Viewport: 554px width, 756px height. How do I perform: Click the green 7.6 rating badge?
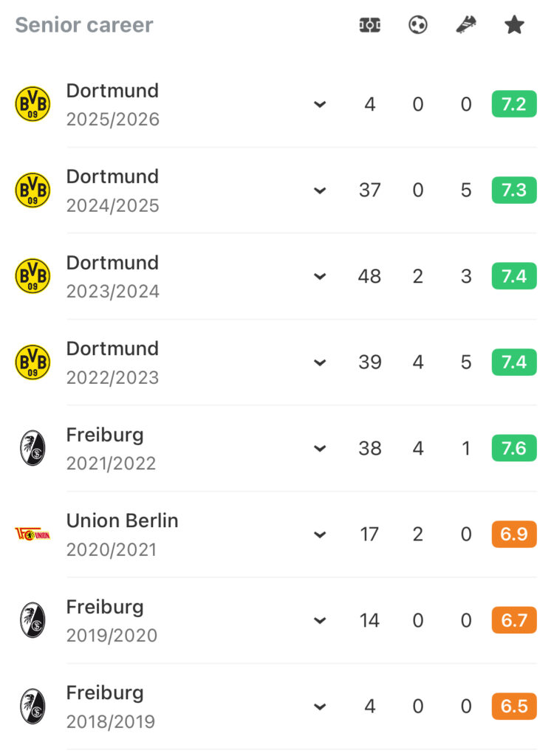[x=514, y=448]
